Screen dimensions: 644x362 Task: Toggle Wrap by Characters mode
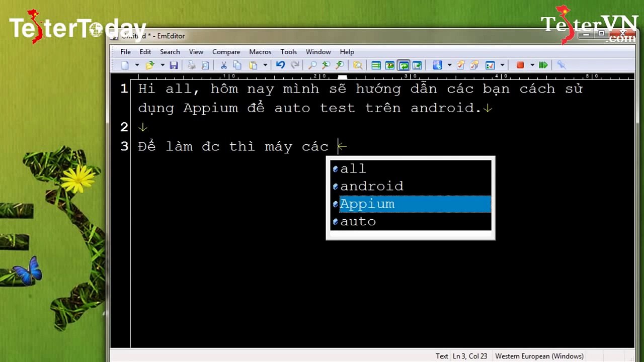tap(389, 65)
